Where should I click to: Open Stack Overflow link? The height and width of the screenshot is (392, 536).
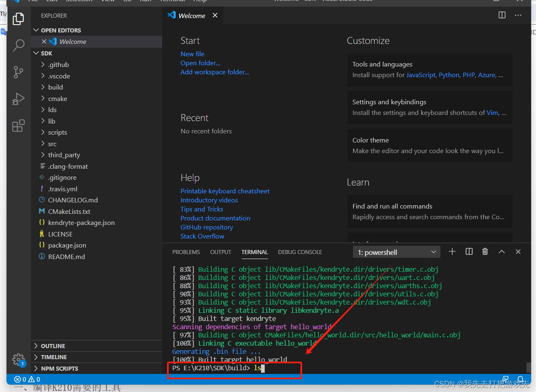(202, 236)
